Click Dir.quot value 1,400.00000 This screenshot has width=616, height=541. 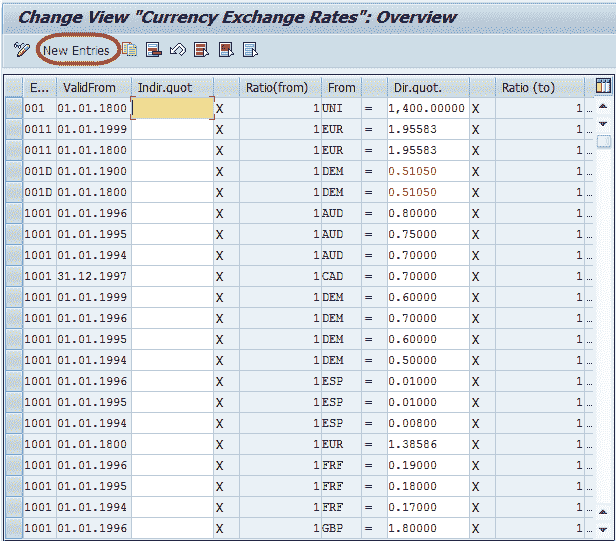[x=428, y=108]
